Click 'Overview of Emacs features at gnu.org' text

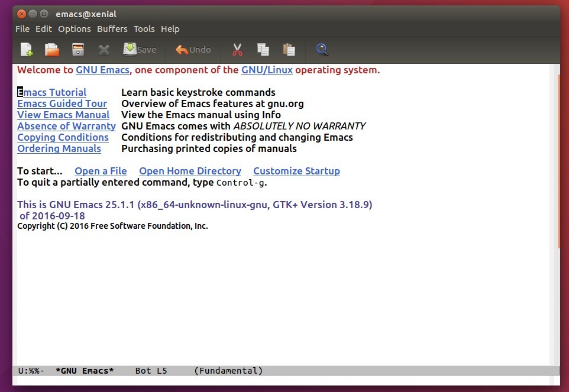click(212, 103)
